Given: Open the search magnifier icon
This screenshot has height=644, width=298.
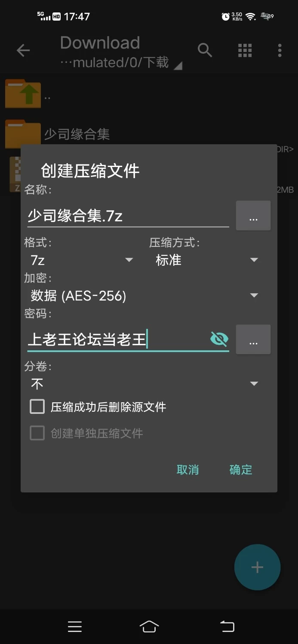Looking at the screenshot, I should pyautogui.click(x=205, y=51).
